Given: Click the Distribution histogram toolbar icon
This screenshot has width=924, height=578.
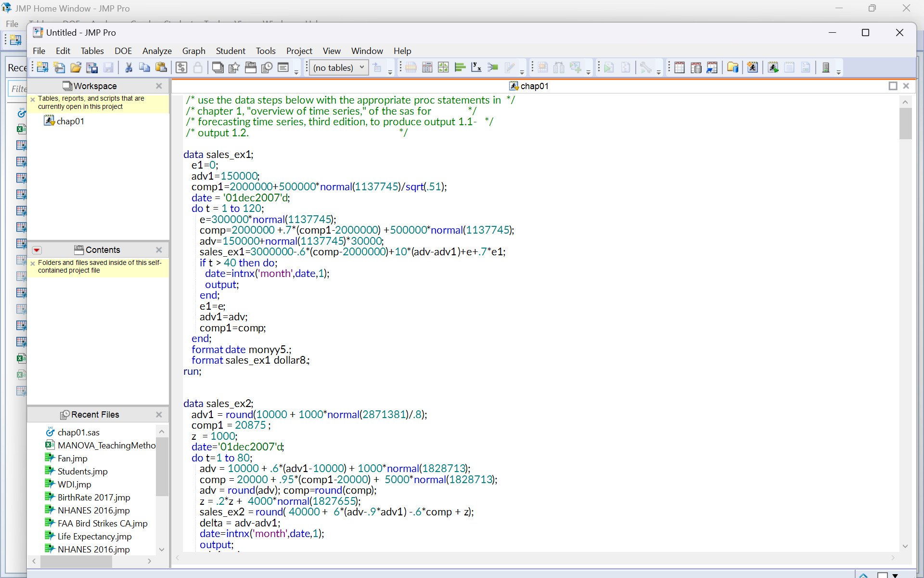Looking at the screenshot, I should click(x=460, y=67).
